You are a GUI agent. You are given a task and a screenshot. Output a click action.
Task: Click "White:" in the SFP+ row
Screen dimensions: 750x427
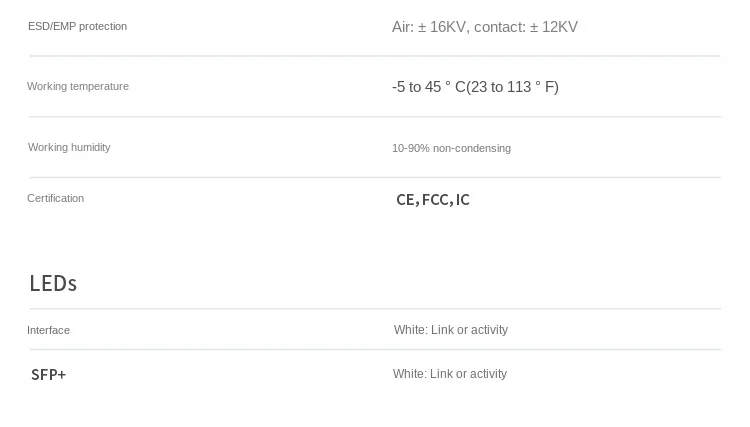coord(409,374)
